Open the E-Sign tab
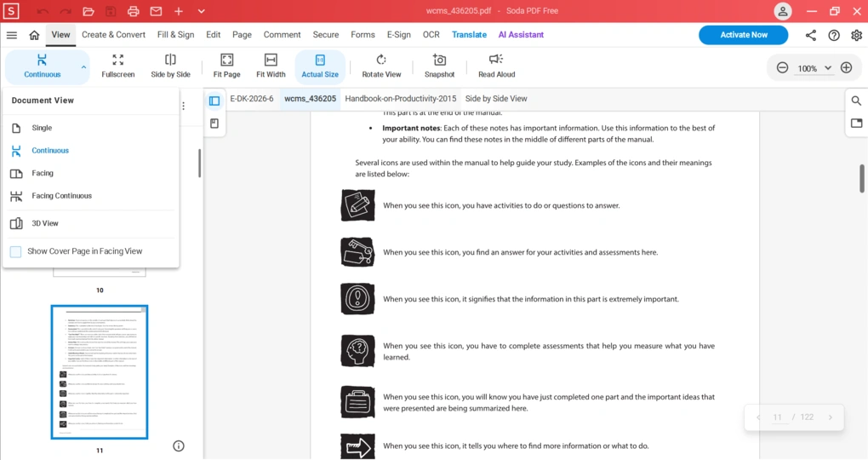The width and height of the screenshot is (868, 460). 398,34
